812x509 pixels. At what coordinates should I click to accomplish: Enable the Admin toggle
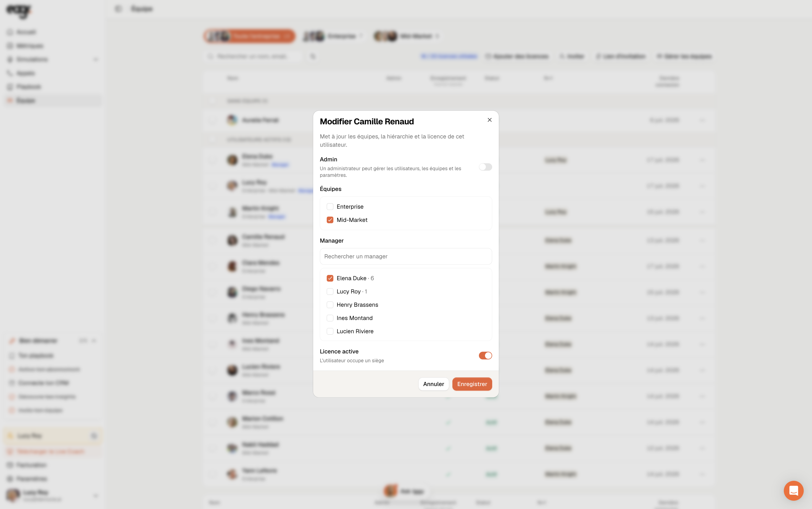pos(485,167)
